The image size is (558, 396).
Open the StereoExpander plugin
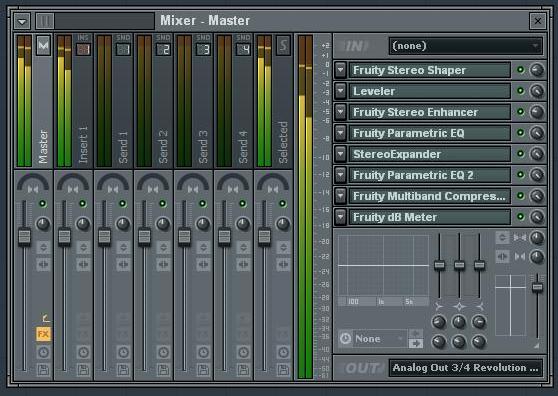click(x=430, y=154)
